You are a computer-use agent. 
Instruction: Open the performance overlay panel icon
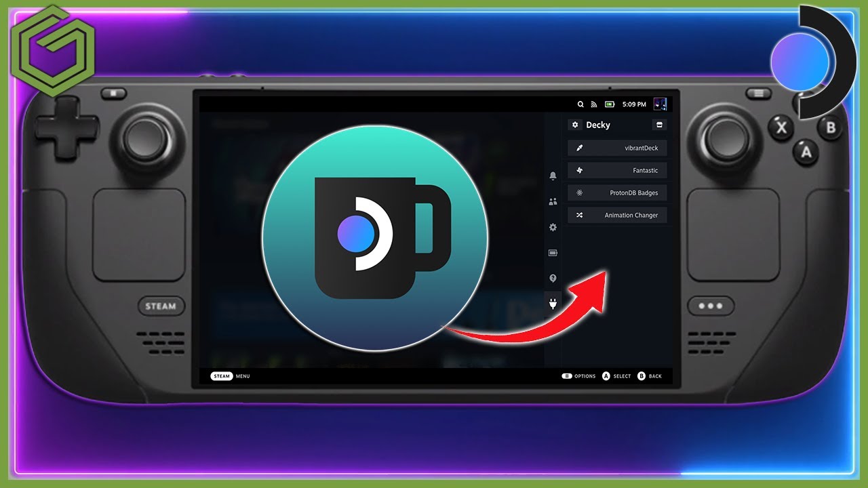(x=553, y=252)
